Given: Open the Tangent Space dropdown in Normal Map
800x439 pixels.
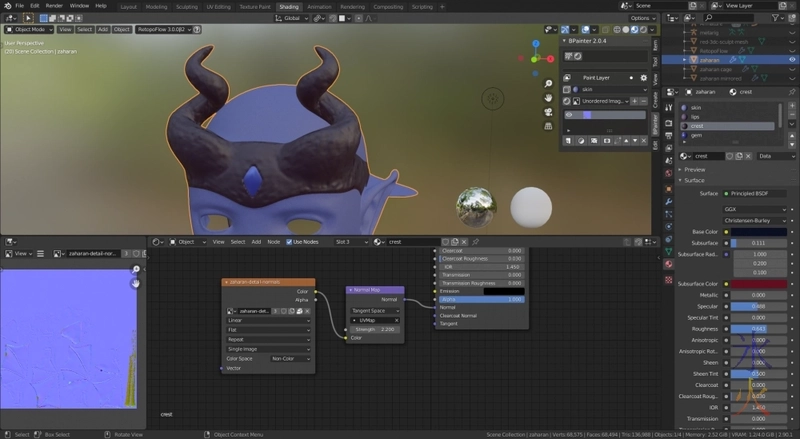Looking at the screenshot, I should click(x=375, y=310).
